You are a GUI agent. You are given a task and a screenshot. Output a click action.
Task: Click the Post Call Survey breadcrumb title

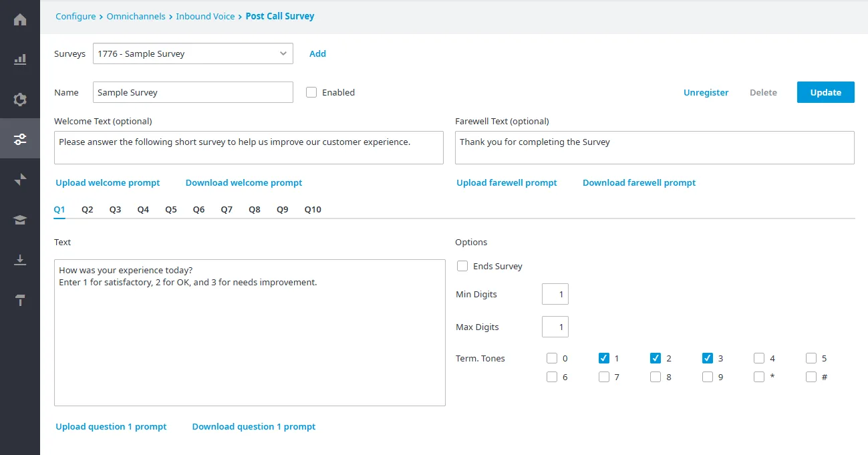coord(280,16)
